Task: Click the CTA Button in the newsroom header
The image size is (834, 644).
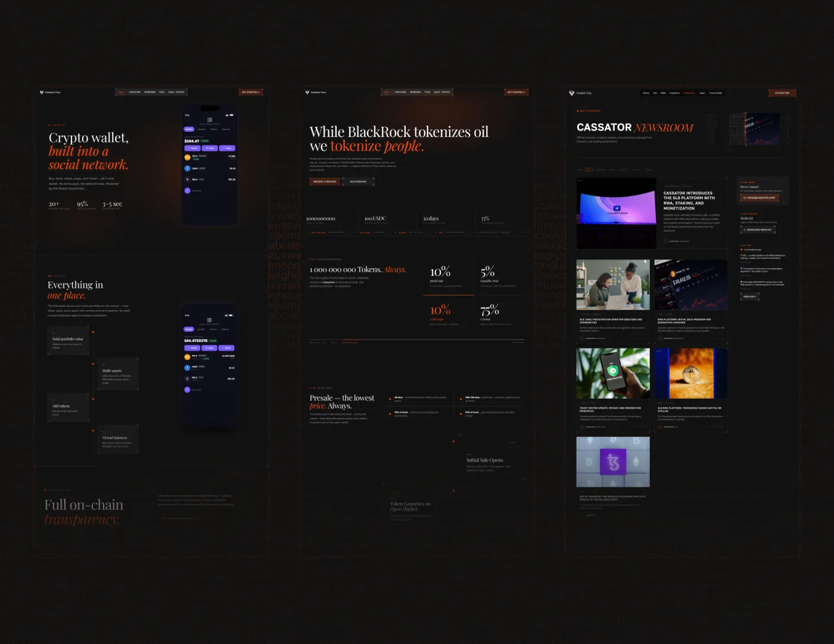Action: pyautogui.click(x=782, y=93)
